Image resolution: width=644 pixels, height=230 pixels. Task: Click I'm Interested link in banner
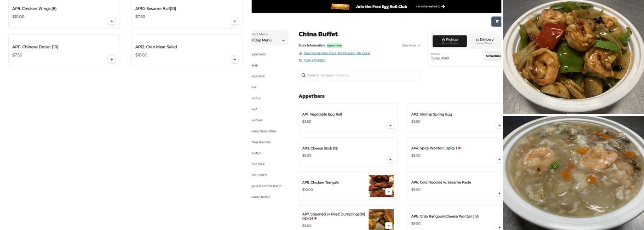(430, 6)
